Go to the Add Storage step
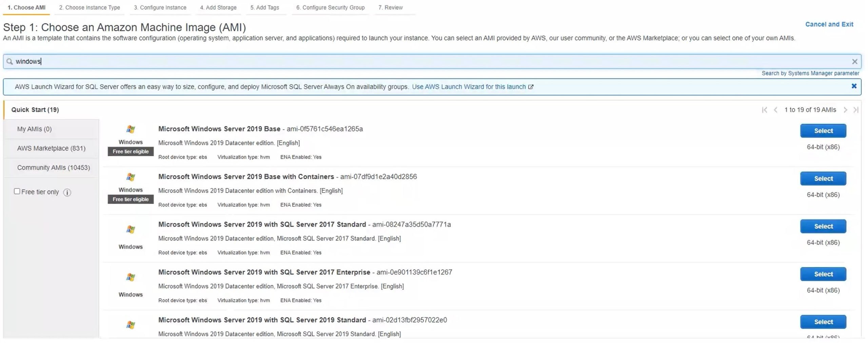 point(218,7)
